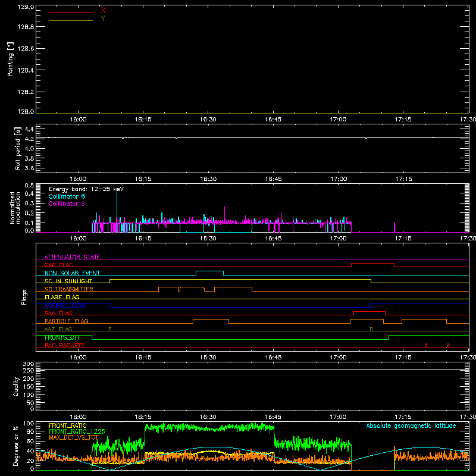Click the PARTICLE_FLAG label

click(67, 321)
